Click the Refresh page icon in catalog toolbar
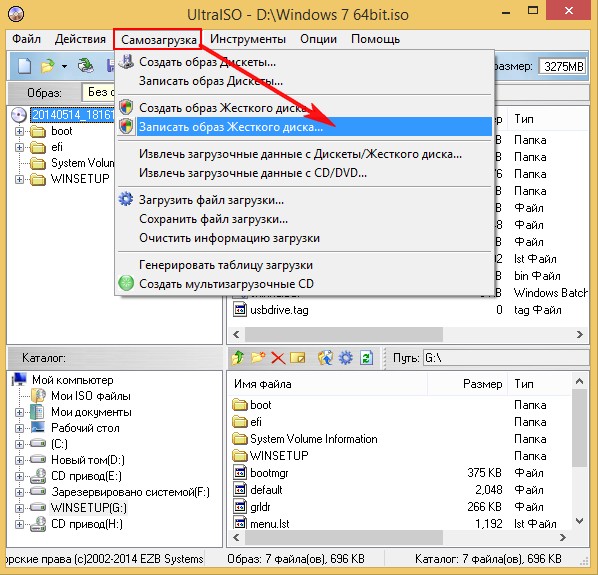Viewport: 598px width, 575px height. pyautogui.click(x=367, y=358)
